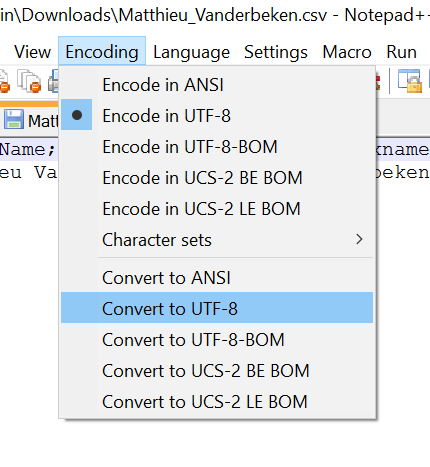Click the save icon on Matt file tab
This screenshot has width=430, height=467.
[14, 120]
